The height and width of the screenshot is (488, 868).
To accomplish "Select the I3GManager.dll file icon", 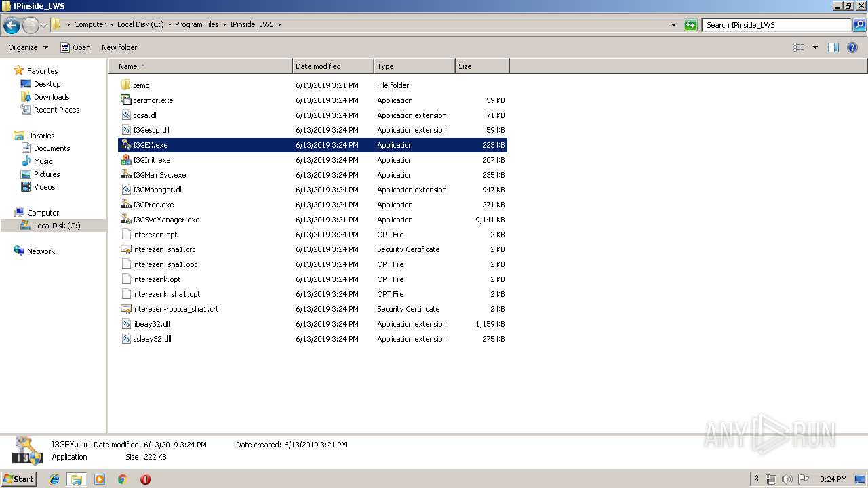I will (125, 190).
